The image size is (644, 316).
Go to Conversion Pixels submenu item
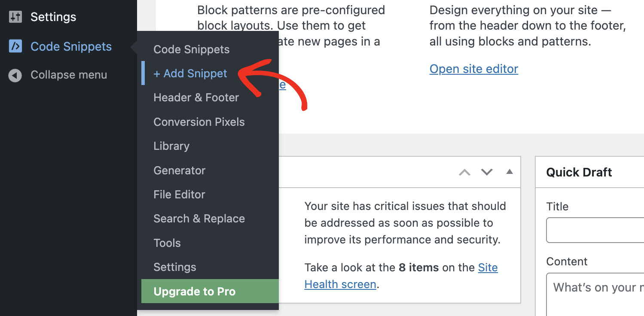pos(199,122)
